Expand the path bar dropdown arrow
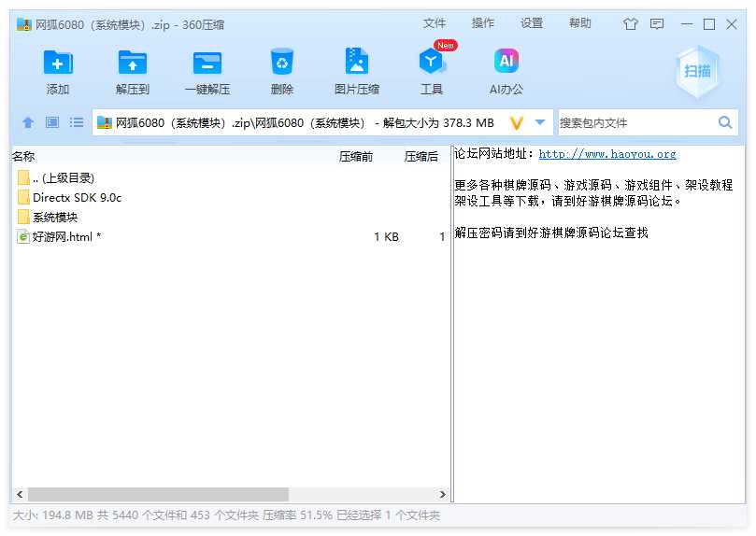This screenshot has width=756, height=536. tap(540, 122)
